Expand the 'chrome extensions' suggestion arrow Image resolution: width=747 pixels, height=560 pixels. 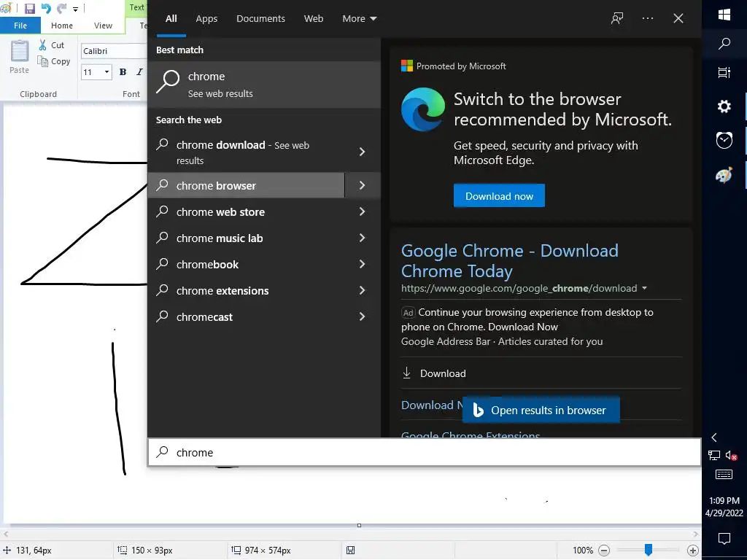pyautogui.click(x=362, y=290)
